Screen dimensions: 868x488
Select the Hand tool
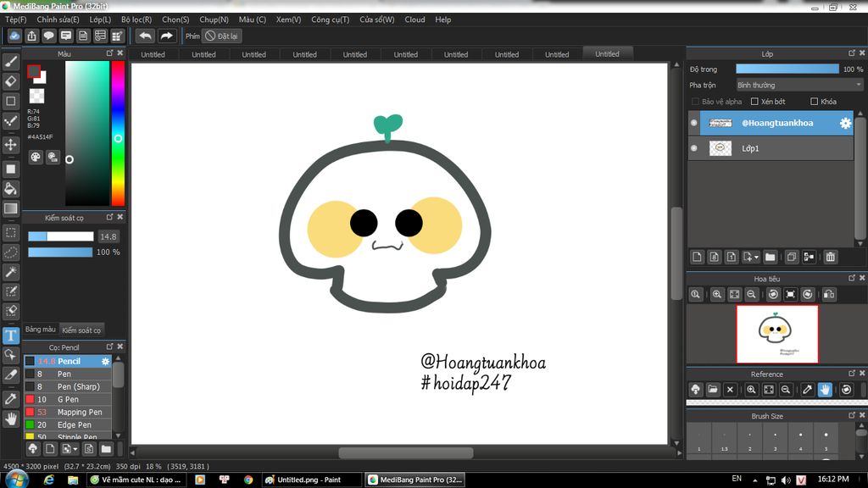[x=10, y=419]
